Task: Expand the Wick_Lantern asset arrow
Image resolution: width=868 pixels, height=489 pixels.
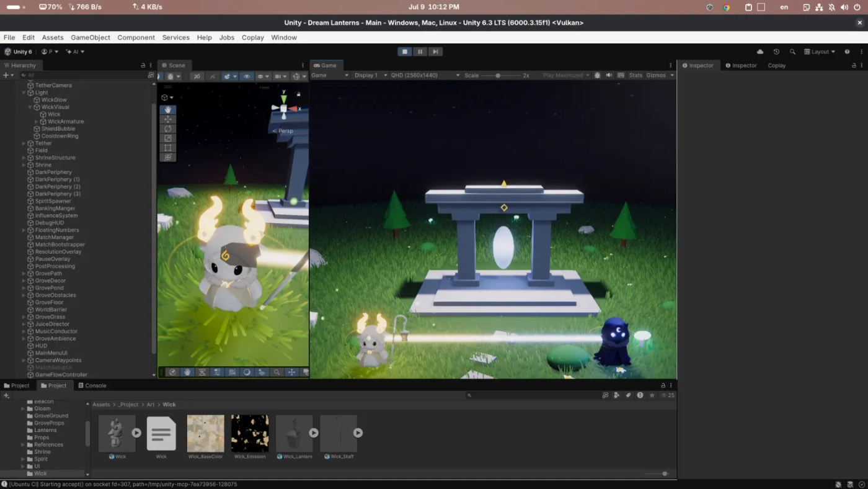Action: [x=314, y=433]
